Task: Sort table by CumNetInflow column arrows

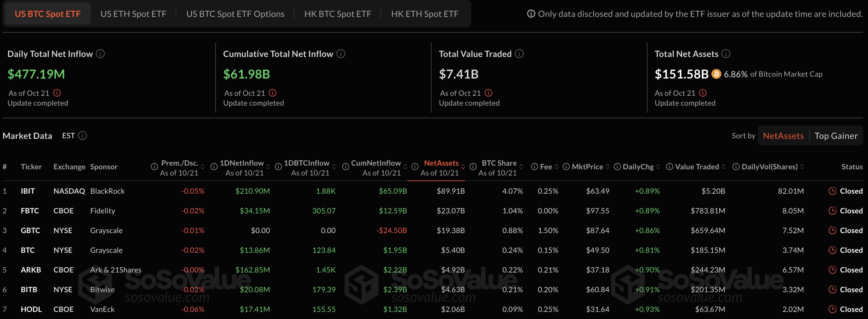Action: click(x=405, y=167)
